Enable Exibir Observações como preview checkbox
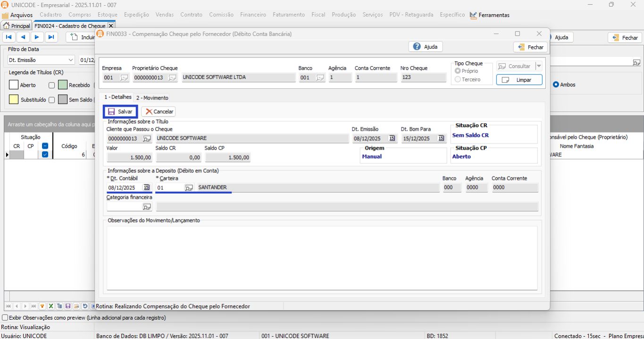The width and height of the screenshot is (644, 339). [5, 318]
